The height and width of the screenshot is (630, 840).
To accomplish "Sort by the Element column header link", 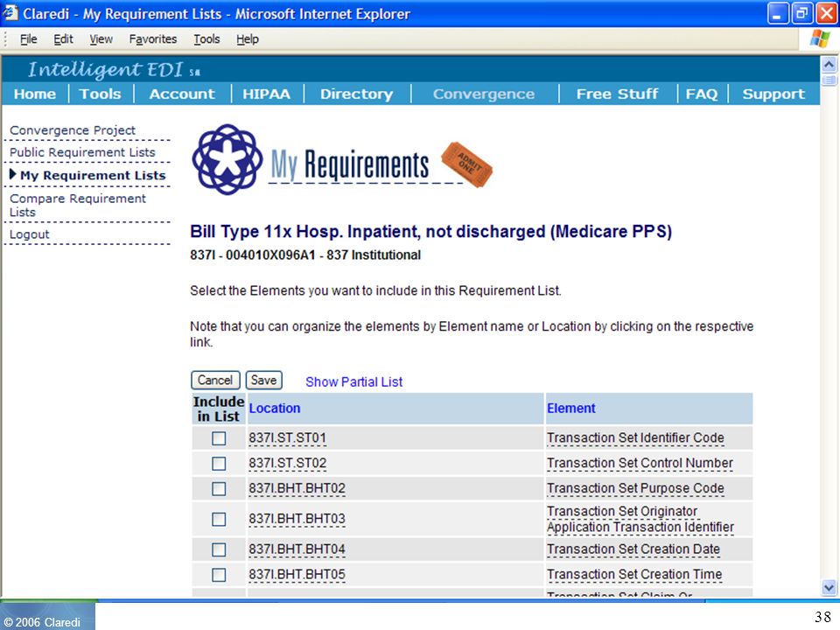I will tap(571, 409).
